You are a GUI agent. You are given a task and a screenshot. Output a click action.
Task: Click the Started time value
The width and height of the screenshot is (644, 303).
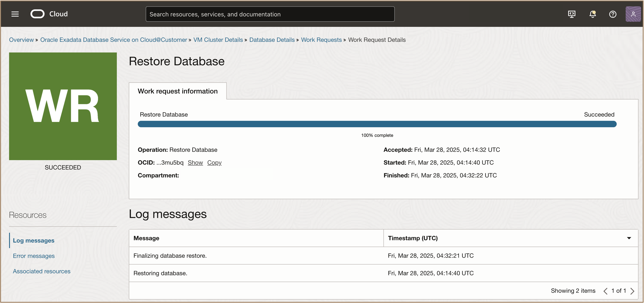[x=451, y=163]
